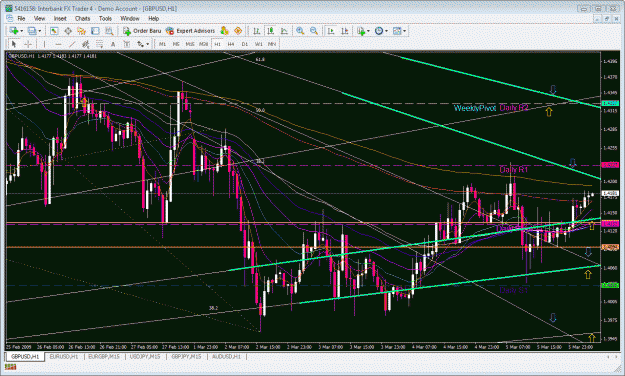The image size is (625, 376).
Task: Select the Fibonacci retracement tool
Action: tap(99, 44)
